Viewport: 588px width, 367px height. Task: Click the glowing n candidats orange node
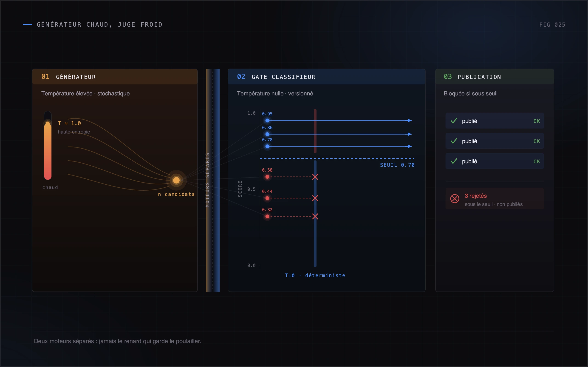click(176, 180)
